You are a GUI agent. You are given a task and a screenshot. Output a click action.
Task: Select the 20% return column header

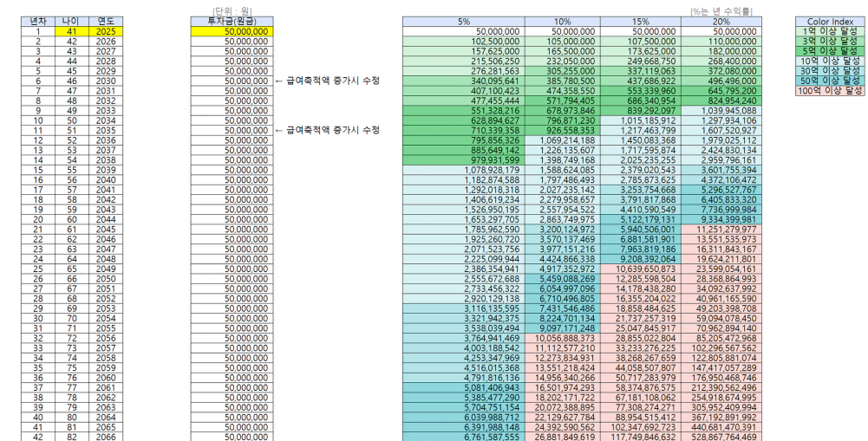coord(720,21)
